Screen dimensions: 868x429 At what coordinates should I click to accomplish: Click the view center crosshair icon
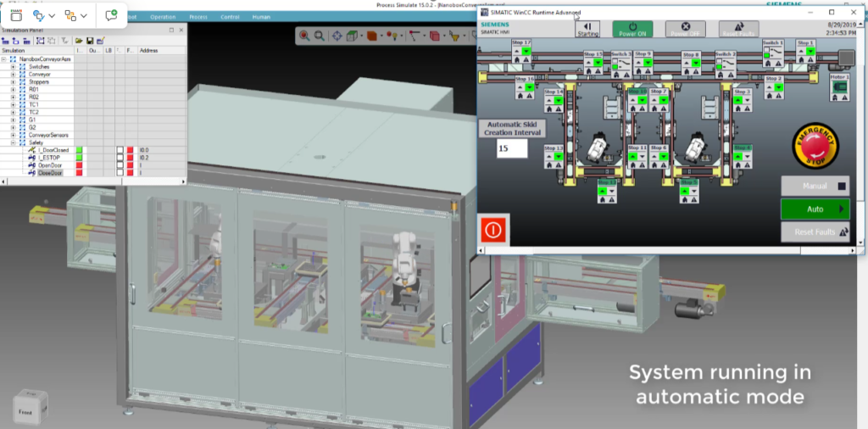pos(337,36)
